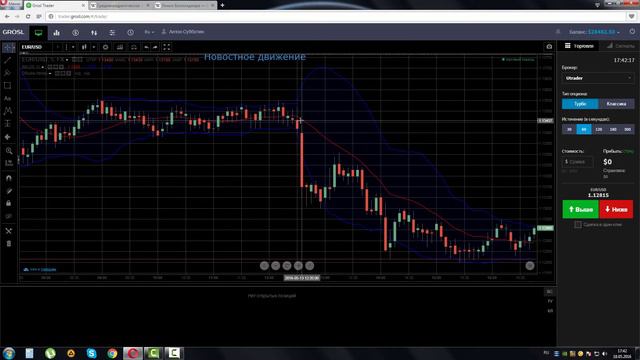Open the Utrader broker dropdown
This screenshot has width=640, height=360.
[598, 78]
